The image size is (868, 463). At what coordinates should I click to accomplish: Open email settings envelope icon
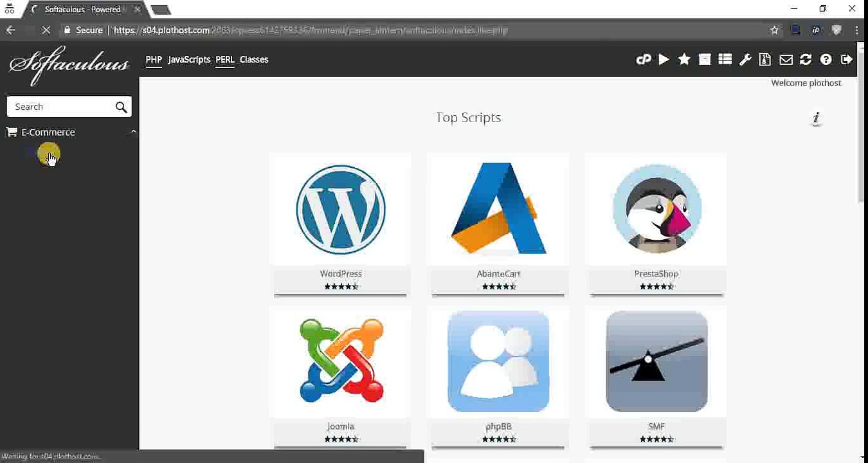coord(786,60)
